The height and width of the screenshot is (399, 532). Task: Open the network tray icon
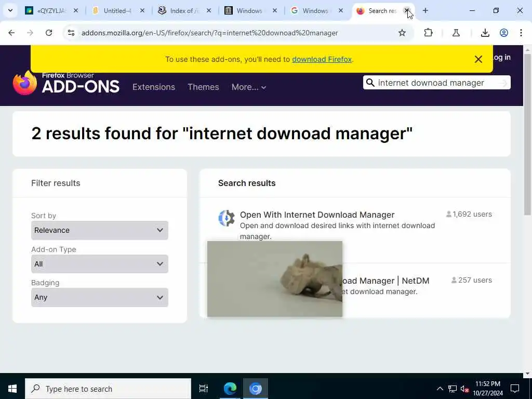(453, 389)
